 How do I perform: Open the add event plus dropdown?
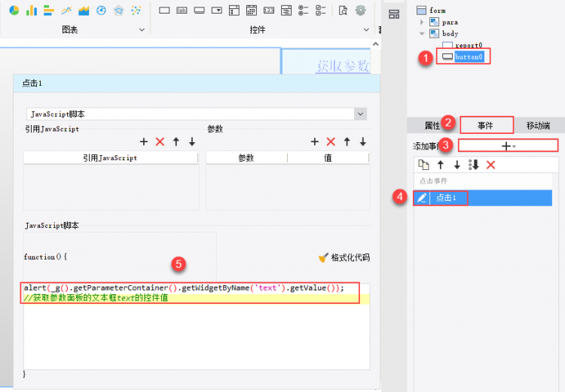[x=508, y=146]
